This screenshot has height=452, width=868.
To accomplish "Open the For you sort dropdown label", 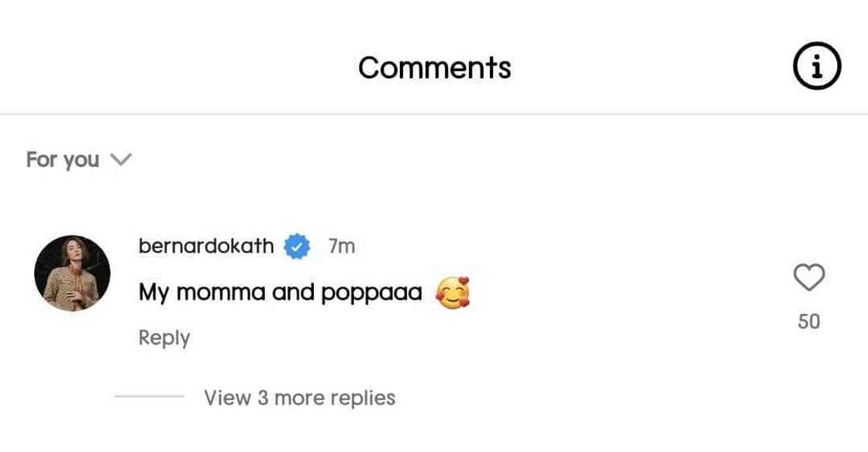I will coord(63,160).
